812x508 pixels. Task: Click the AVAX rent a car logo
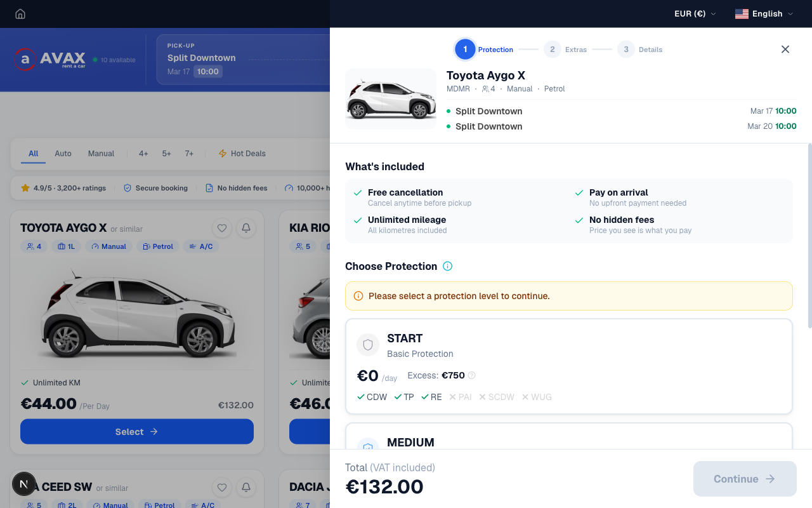click(51, 60)
